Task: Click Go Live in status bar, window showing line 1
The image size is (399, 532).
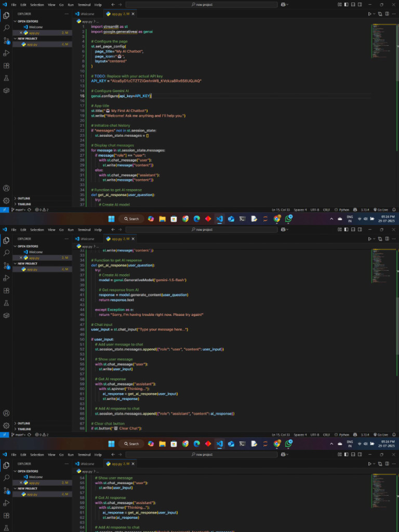Action: tap(381, 210)
